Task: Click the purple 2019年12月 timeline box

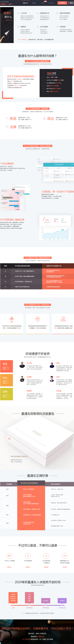Action: point(62,601)
